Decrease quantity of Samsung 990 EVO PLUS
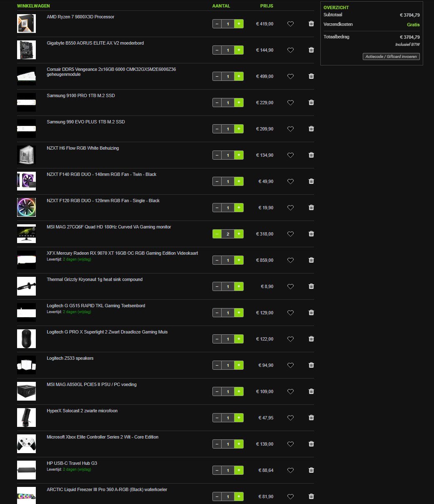Screen dimensions: 434x504 pyautogui.click(x=217, y=129)
